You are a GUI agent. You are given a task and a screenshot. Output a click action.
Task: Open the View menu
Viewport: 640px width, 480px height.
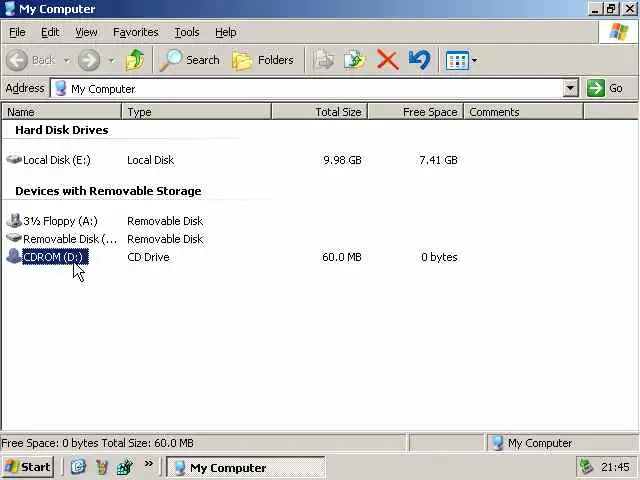tap(86, 32)
